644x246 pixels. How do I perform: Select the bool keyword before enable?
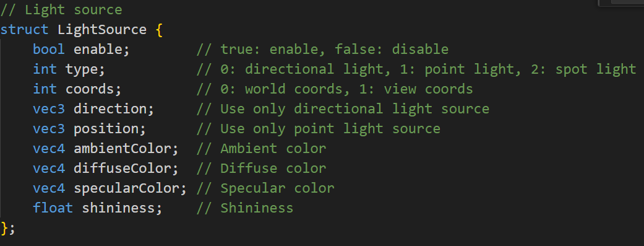pos(49,50)
